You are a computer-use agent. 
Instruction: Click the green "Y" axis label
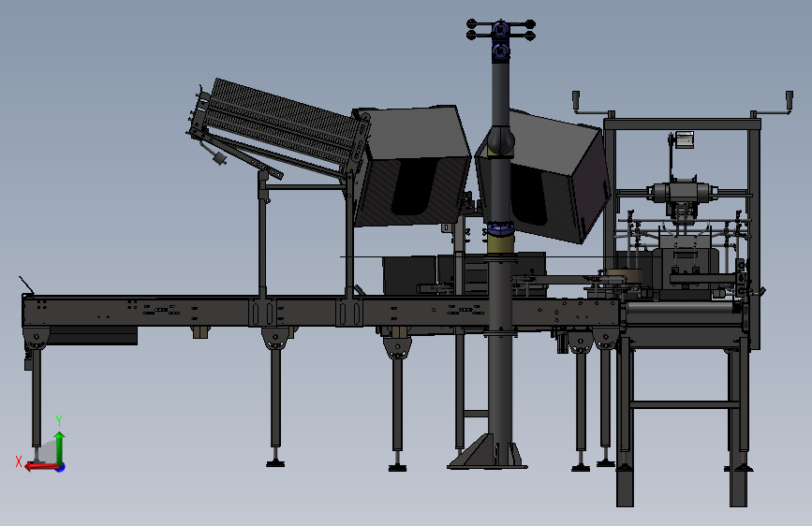click(x=59, y=420)
